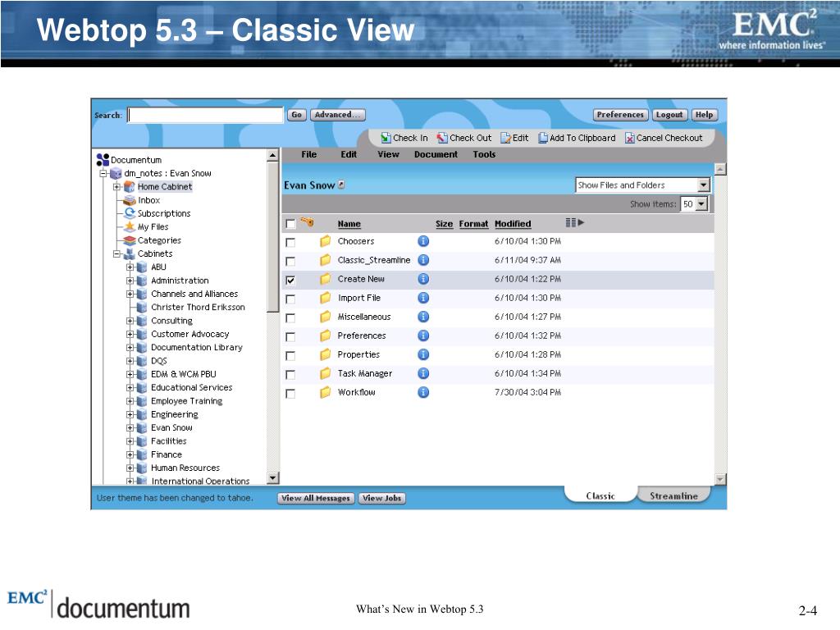This screenshot has height=630, width=840.
Task: Click the View Jobs button
Action: point(382,498)
